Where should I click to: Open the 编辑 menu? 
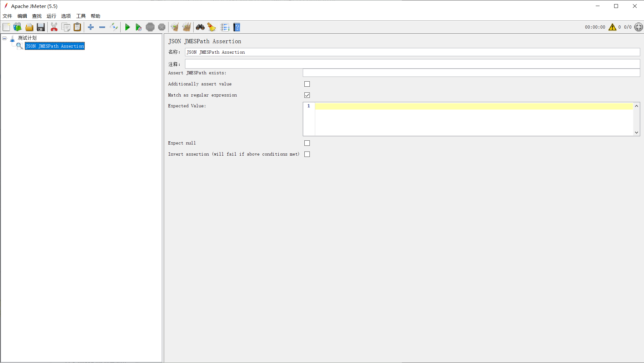click(21, 16)
